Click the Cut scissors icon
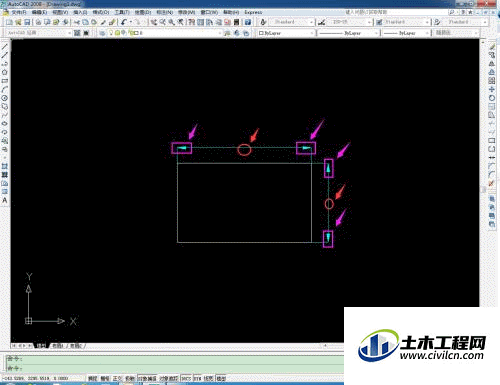The width and height of the screenshot is (500, 385). [77, 22]
